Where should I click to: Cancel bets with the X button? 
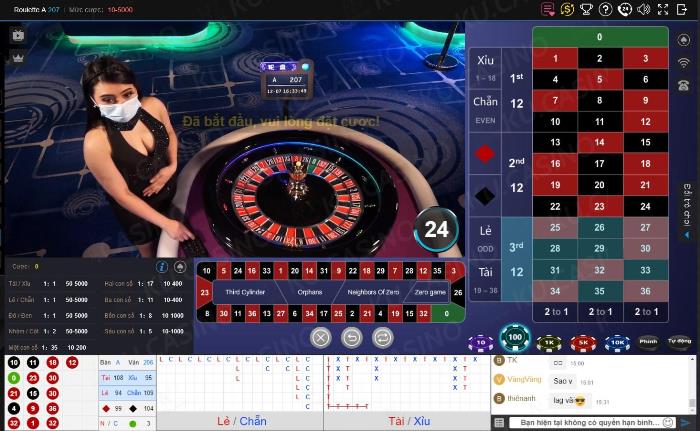321,338
